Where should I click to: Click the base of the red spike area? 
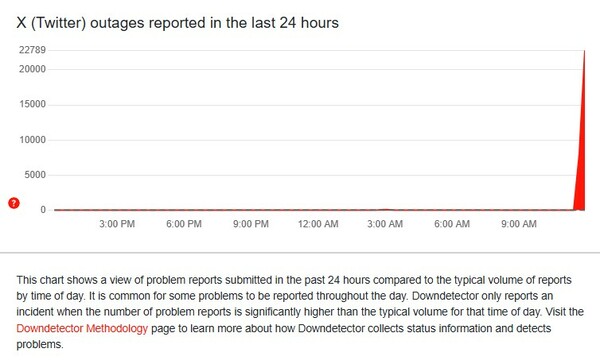[x=579, y=207]
